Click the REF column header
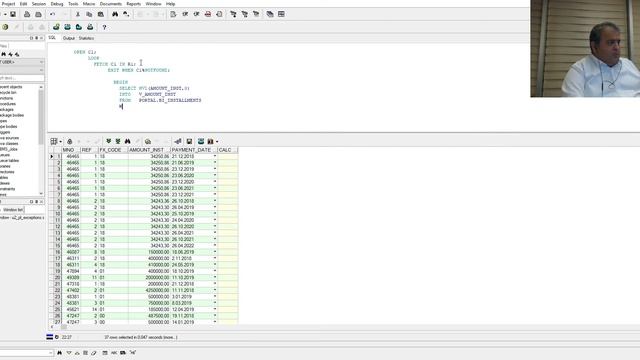 (89, 150)
